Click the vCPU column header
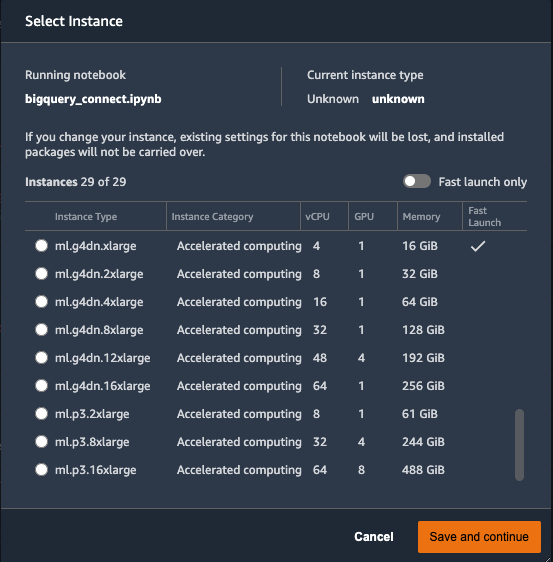This screenshot has height=562, width=553. (x=317, y=216)
